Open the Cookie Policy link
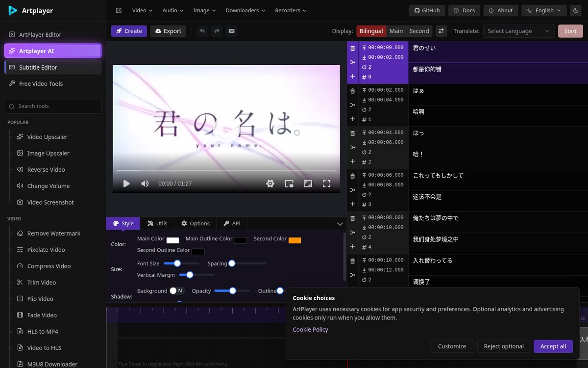Screen dimensions: 588x368 pyautogui.click(x=310, y=330)
